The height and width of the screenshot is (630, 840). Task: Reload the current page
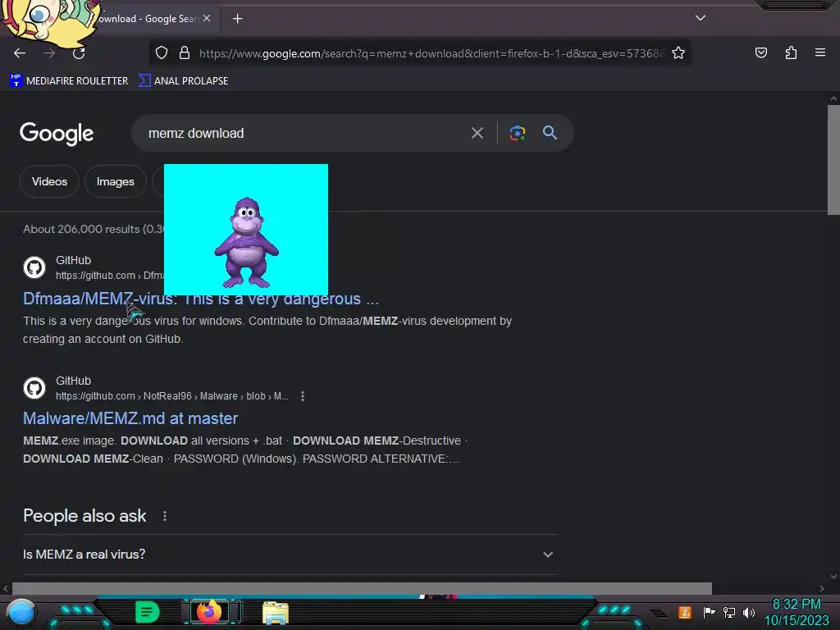[79, 53]
